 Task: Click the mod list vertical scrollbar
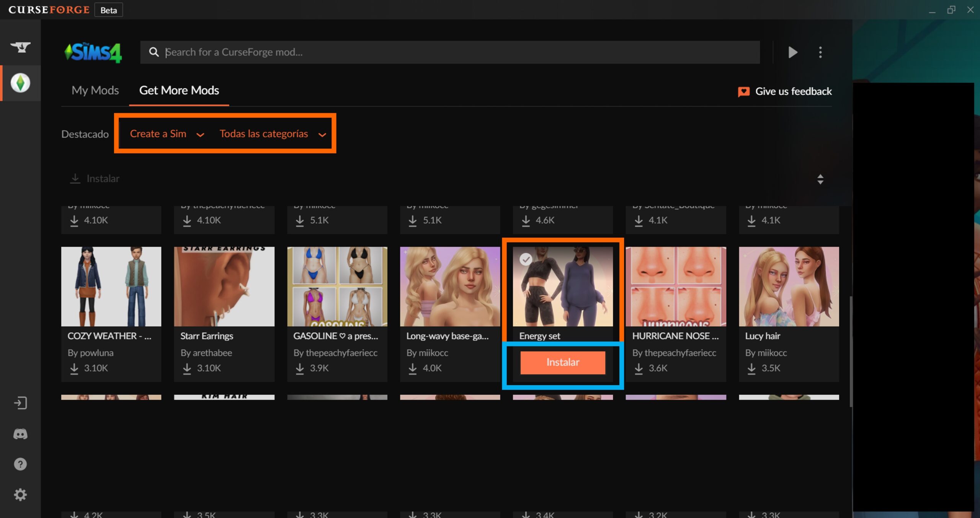coord(851,351)
